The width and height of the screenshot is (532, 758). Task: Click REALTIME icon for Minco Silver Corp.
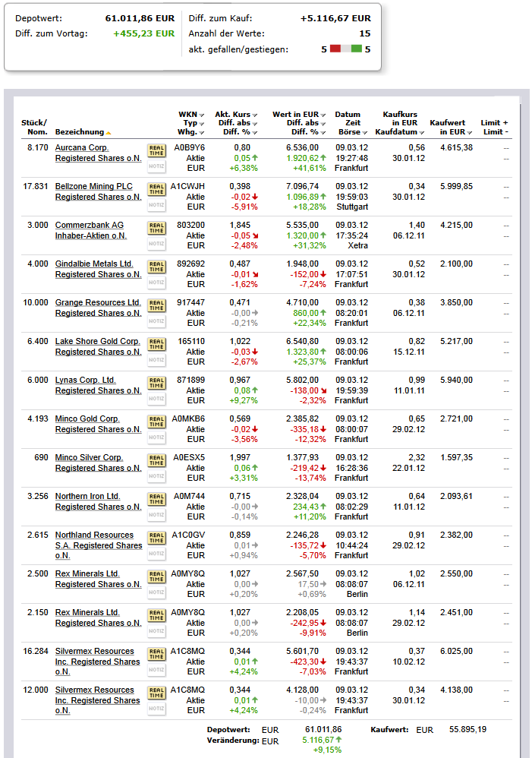tap(156, 460)
